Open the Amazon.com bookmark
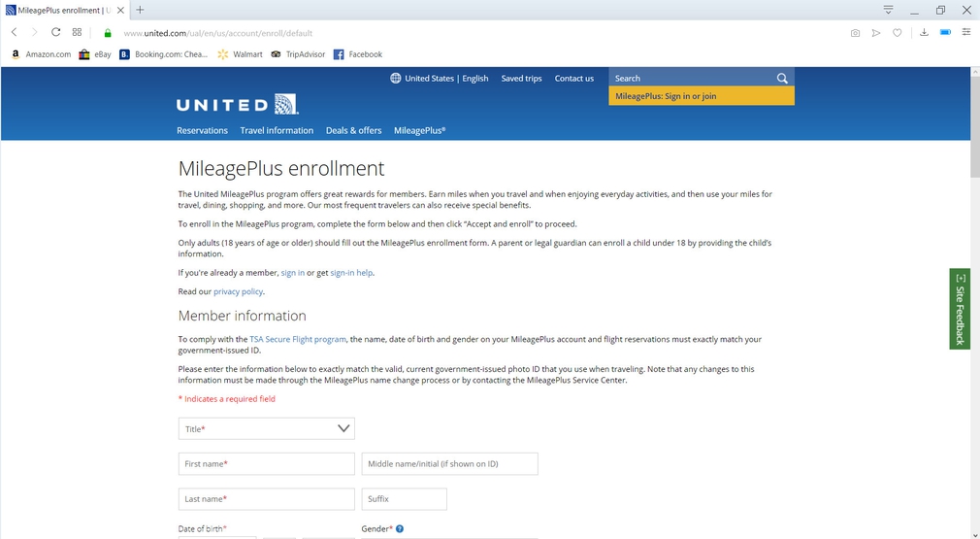The width and height of the screenshot is (980, 539). point(42,54)
